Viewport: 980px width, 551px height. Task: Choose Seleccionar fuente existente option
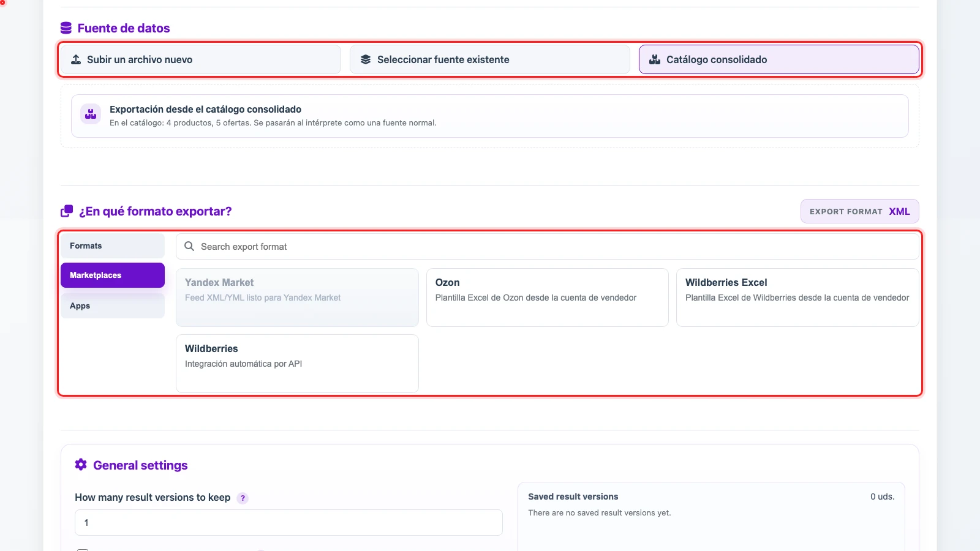click(490, 59)
